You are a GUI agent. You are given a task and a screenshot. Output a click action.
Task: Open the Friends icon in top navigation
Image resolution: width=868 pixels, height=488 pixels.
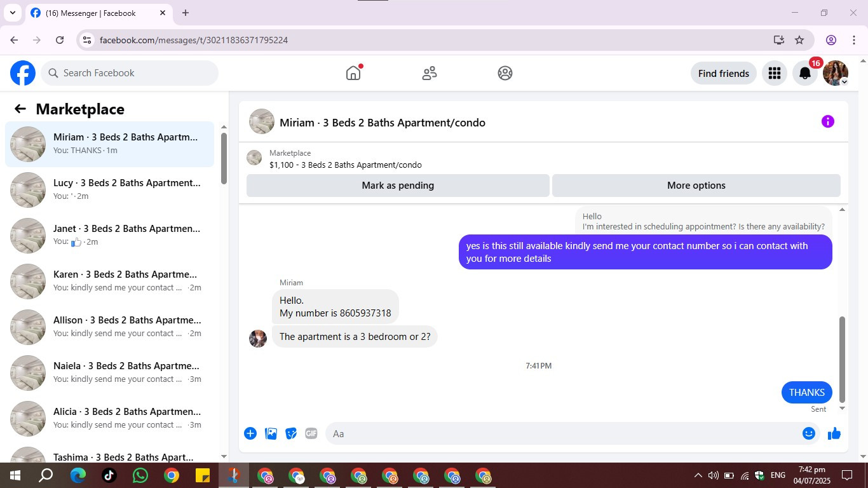click(430, 73)
